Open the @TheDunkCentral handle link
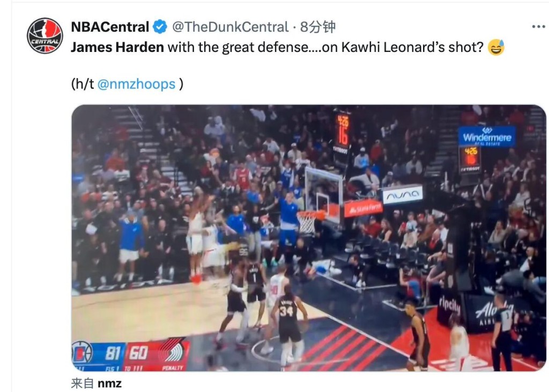The image size is (549, 392). click(x=230, y=27)
